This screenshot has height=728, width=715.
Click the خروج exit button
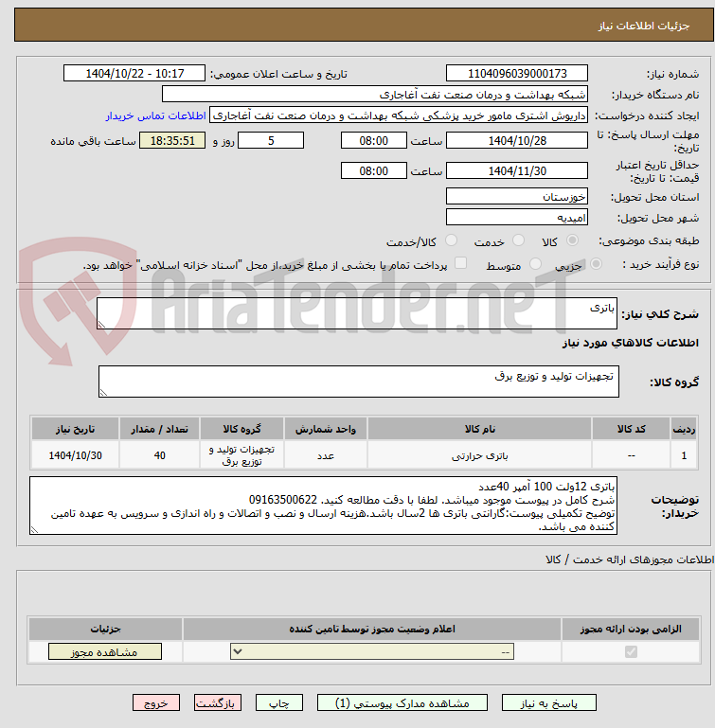tap(156, 703)
